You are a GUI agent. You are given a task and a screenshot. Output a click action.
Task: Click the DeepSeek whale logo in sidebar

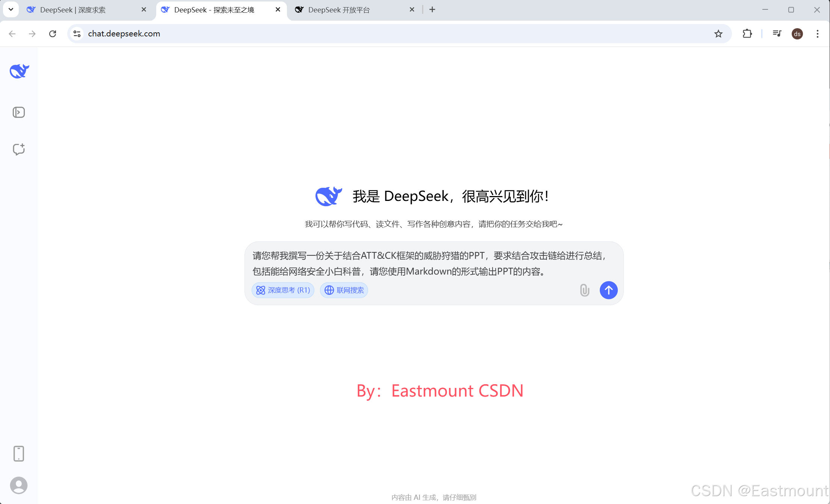pos(19,71)
